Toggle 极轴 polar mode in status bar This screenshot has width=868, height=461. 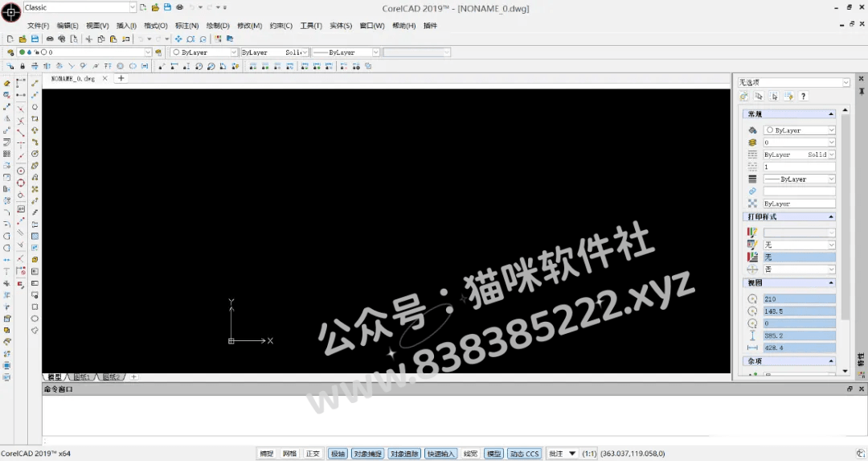pyautogui.click(x=338, y=453)
